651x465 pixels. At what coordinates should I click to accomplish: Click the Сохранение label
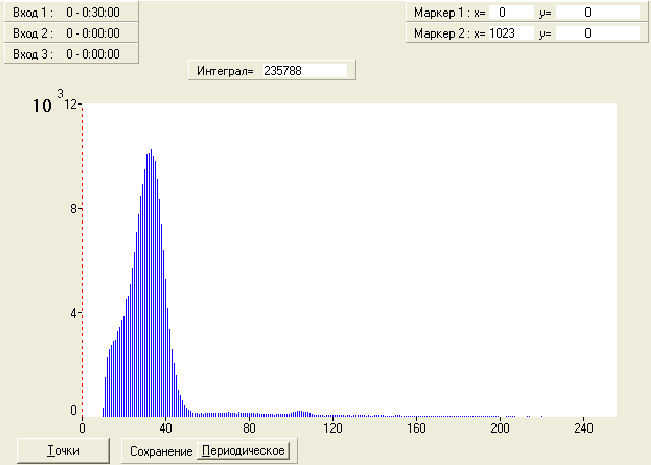(x=161, y=451)
